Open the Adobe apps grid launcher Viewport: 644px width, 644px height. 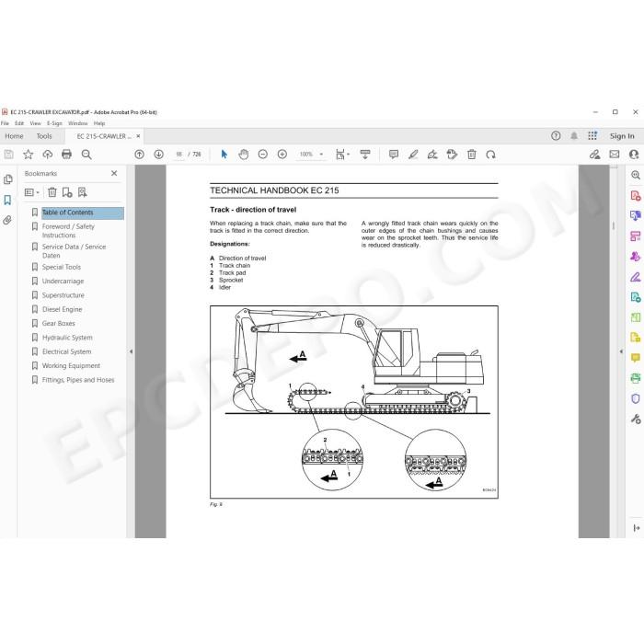click(592, 136)
